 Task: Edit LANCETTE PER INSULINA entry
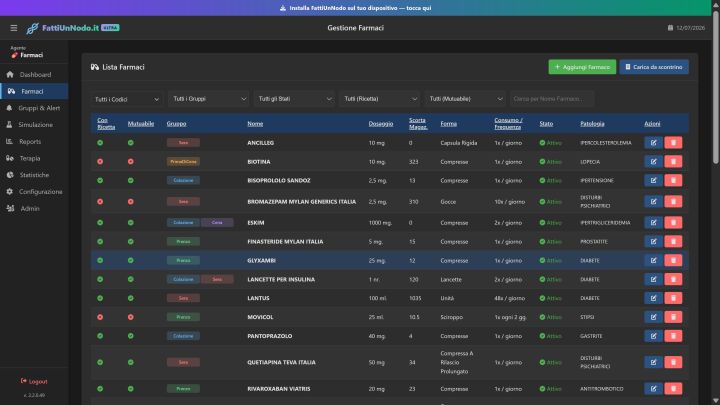tap(653, 279)
